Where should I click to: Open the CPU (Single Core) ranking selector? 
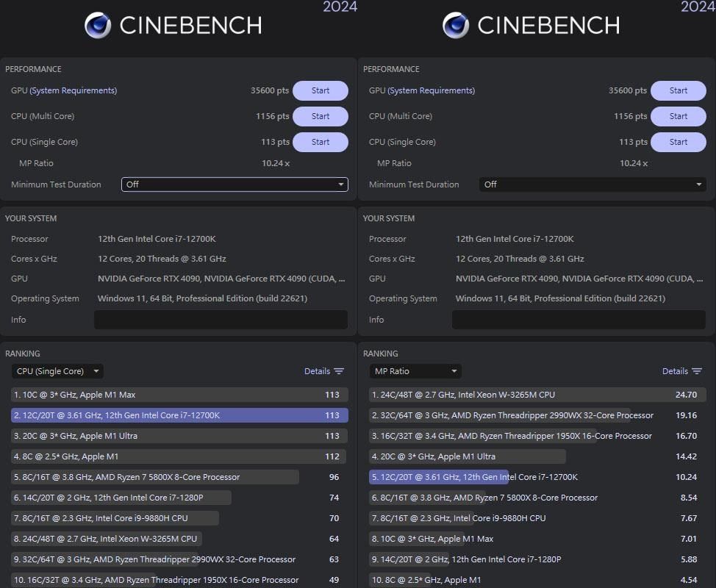click(57, 371)
